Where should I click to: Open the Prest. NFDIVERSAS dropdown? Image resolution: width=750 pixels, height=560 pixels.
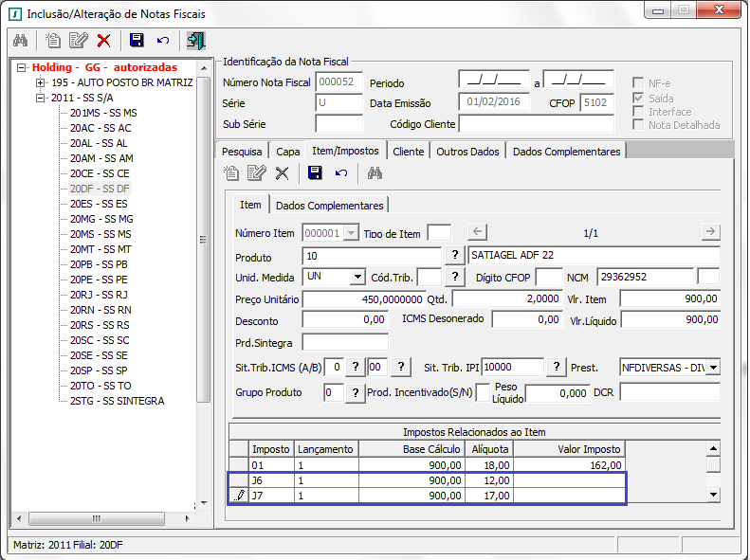[712, 368]
